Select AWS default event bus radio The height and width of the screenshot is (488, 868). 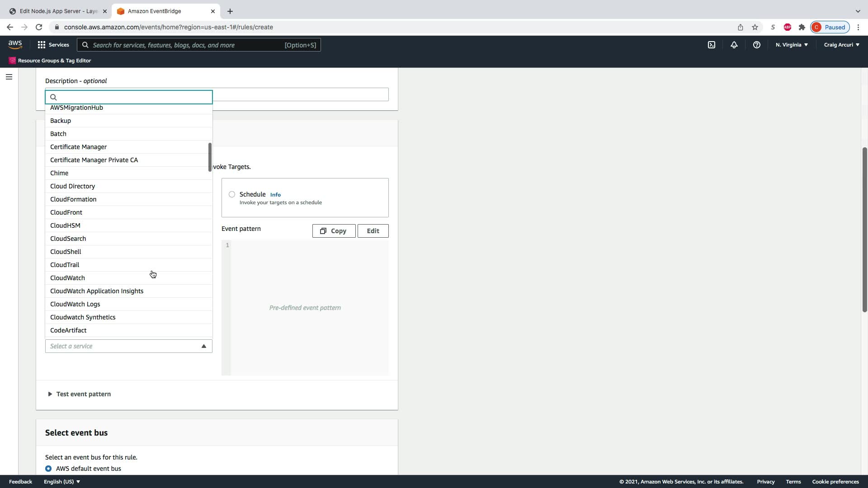48,469
